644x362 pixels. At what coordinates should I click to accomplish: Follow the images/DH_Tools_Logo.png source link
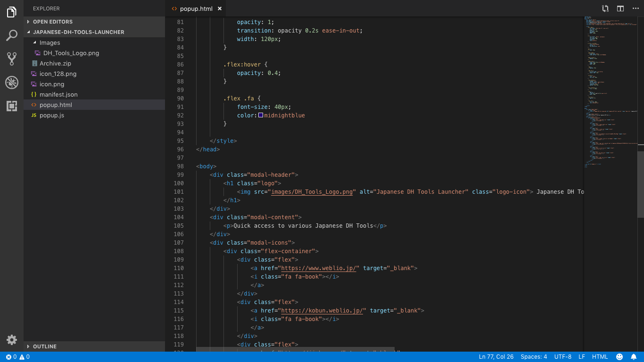(x=312, y=192)
